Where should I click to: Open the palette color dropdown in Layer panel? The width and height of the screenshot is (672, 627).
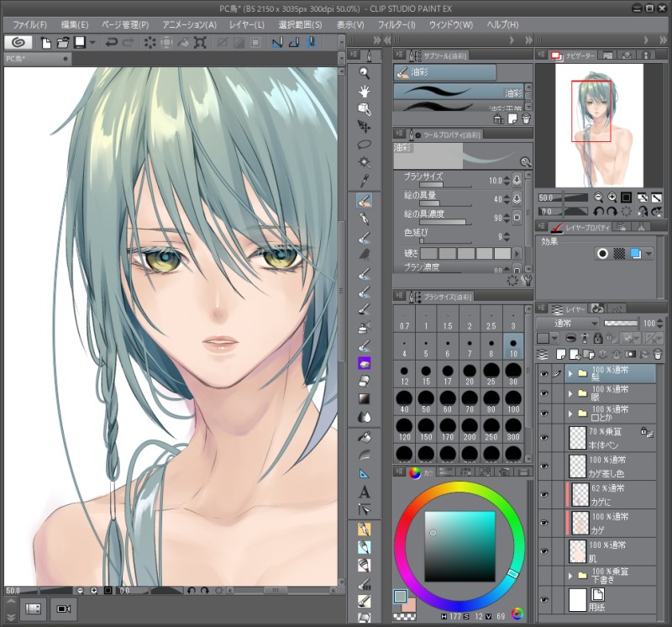pyautogui.click(x=555, y=339)
